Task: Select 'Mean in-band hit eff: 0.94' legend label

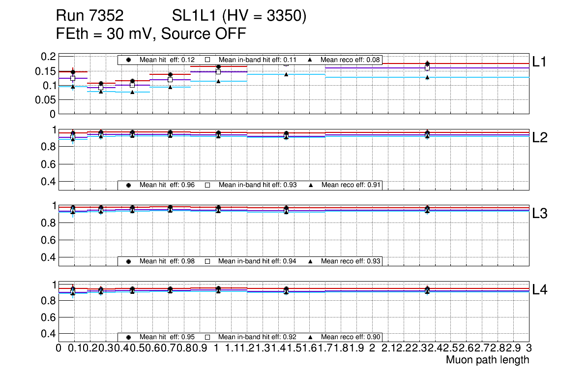Action: tap(257, 261)
